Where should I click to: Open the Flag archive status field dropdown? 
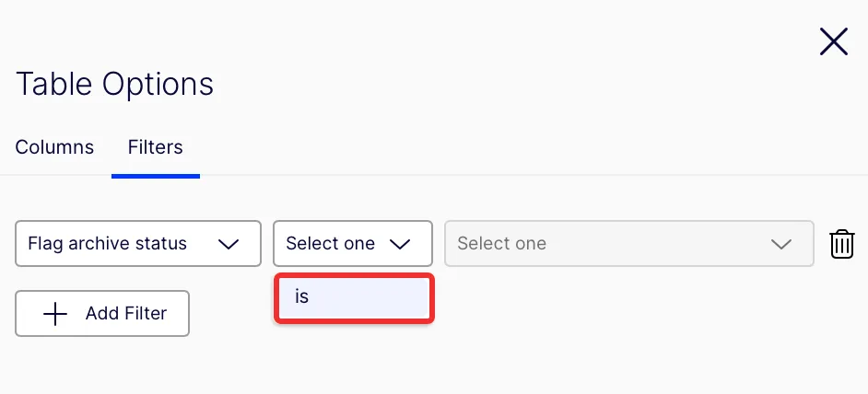pos(138,243)
